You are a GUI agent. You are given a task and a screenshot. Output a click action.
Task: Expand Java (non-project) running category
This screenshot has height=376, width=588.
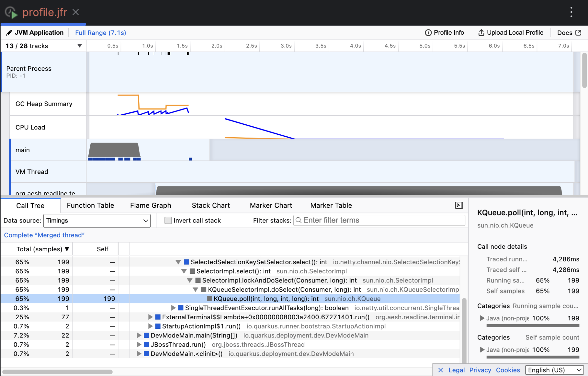tap(482, 318)
